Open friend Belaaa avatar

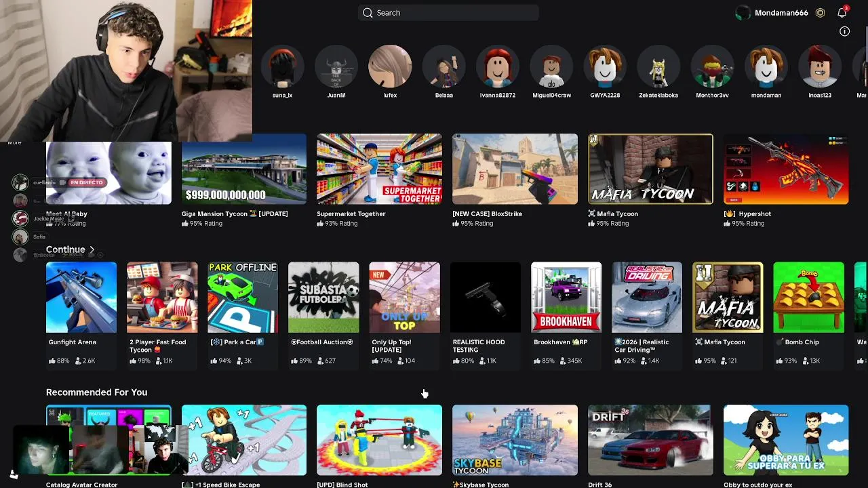[x=444, y=66]
